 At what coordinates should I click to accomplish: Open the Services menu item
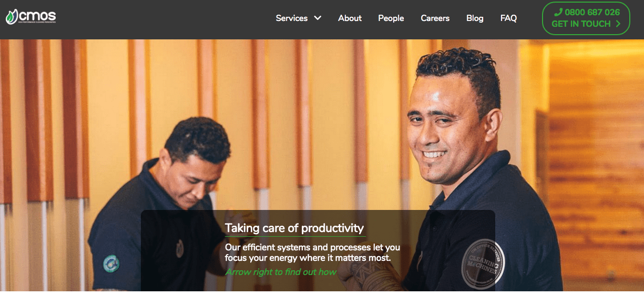[292, 18]
